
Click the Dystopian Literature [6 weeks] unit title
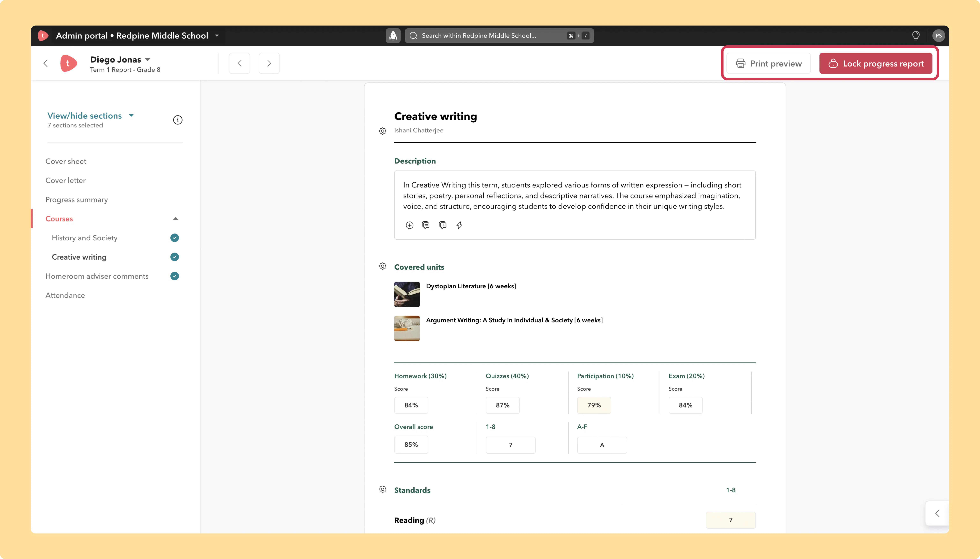(471, 286)
